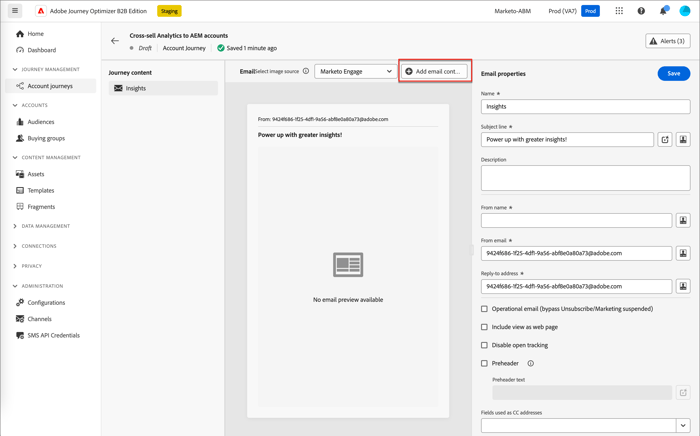Open the notifications bell
700x436 pixels.
pyautogui.click(x=663, y=11)
